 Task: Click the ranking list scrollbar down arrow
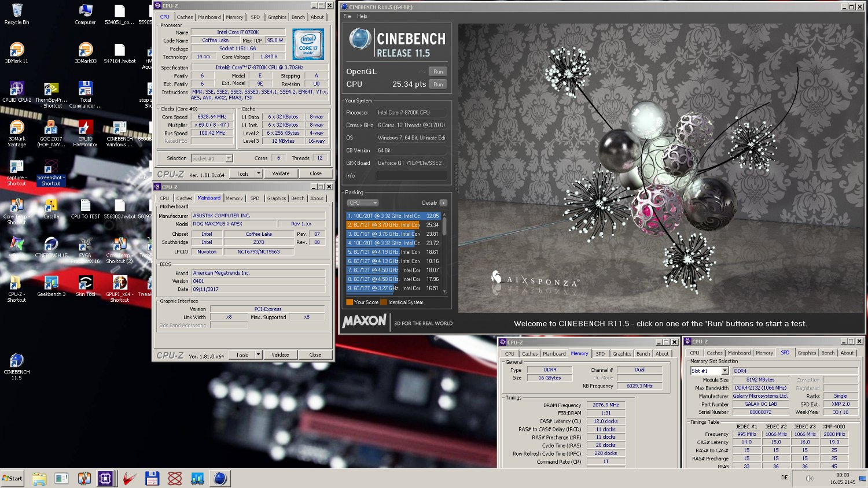444,292
